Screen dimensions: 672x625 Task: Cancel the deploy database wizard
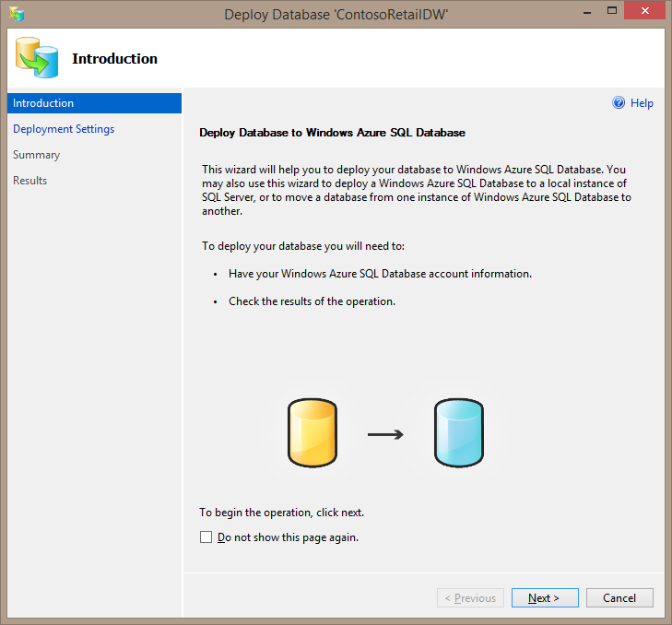[x=619, y=598]
